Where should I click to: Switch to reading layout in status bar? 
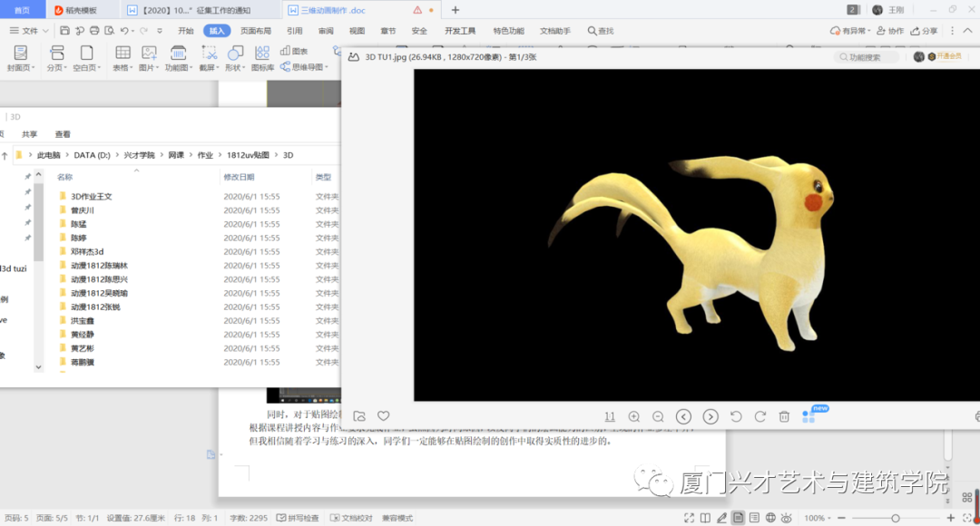coord(706,518)
